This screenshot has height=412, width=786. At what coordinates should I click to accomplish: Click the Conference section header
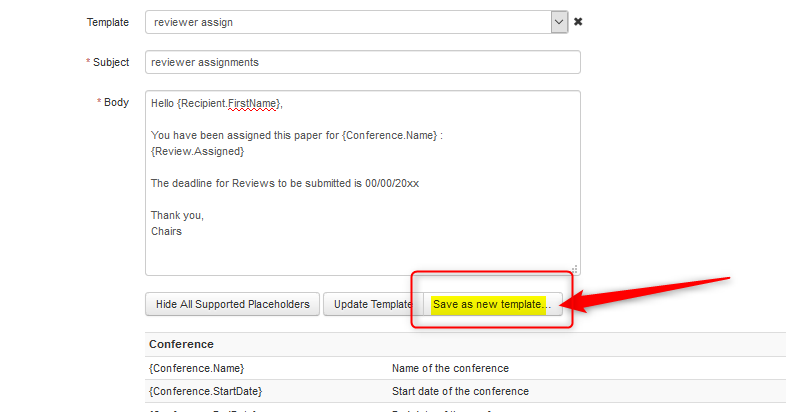click(x=182, y=344)
